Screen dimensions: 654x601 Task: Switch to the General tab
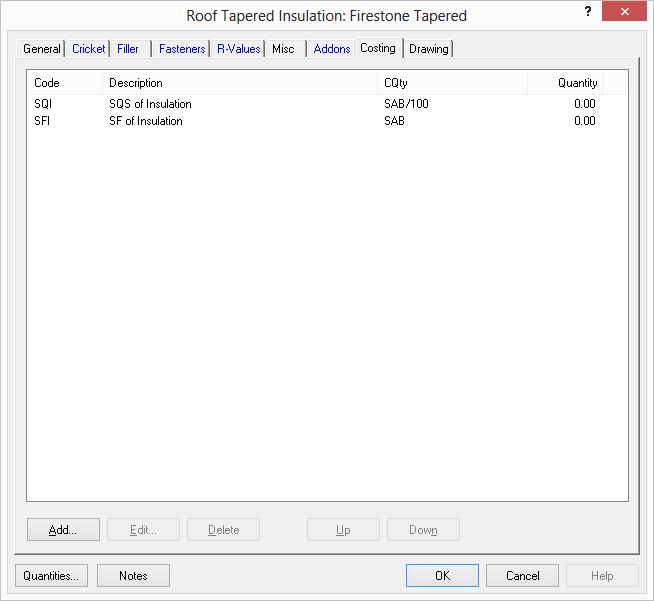pyautogui.click(x=42, y=49)
